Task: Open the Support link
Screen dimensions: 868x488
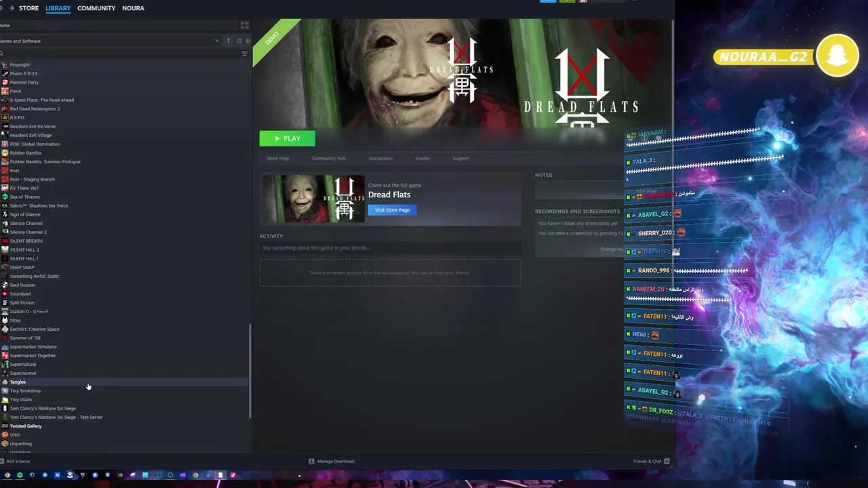Action: click(460, 158)
